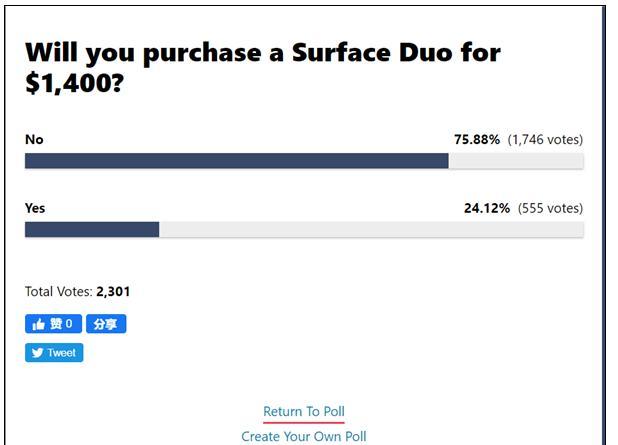Open the Create Your Own Poll link
The width and height of the screenshot is (618, 445).
tap(304, 436)
